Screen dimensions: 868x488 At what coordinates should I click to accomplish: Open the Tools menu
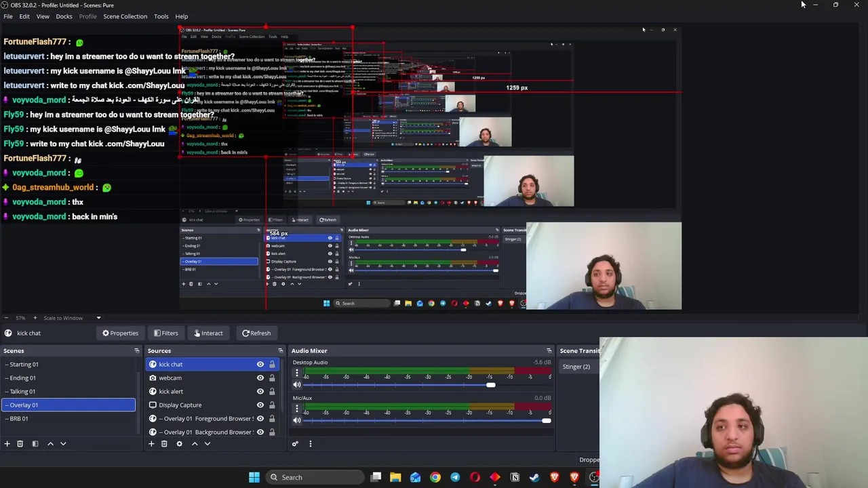tap(161, 16)
